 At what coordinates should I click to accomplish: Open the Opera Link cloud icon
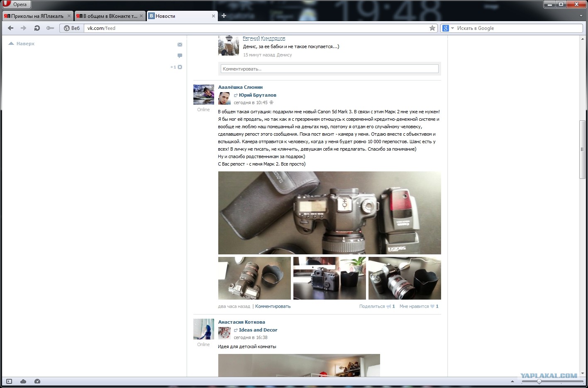[23, 381]
